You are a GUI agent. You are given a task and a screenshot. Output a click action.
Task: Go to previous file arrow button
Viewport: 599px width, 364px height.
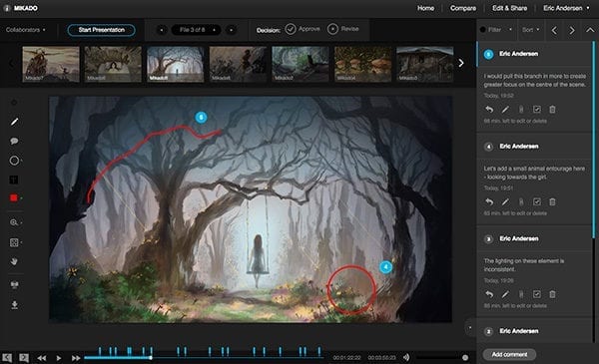click(162, 30)
